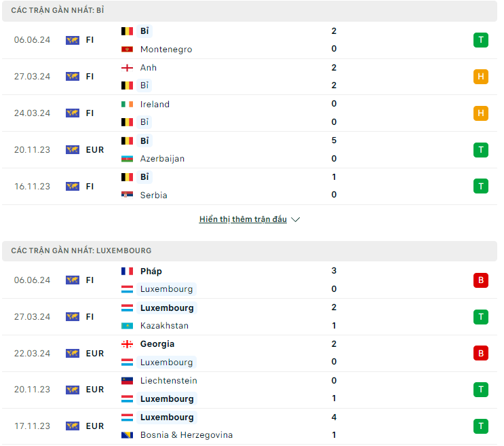
Task: Click the orange H badge for Anh vs Bỉ
Action: coord(480,77)
